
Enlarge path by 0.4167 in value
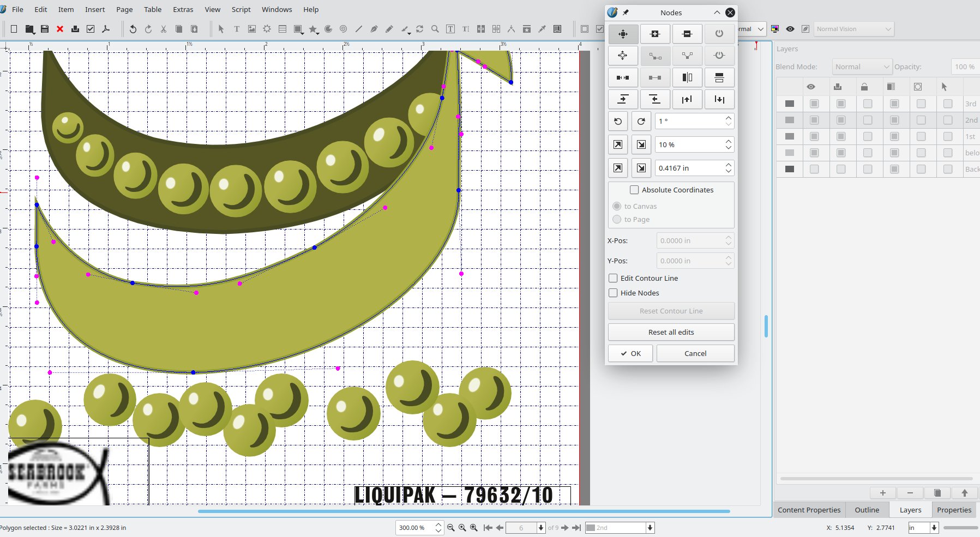click(618, 168)
